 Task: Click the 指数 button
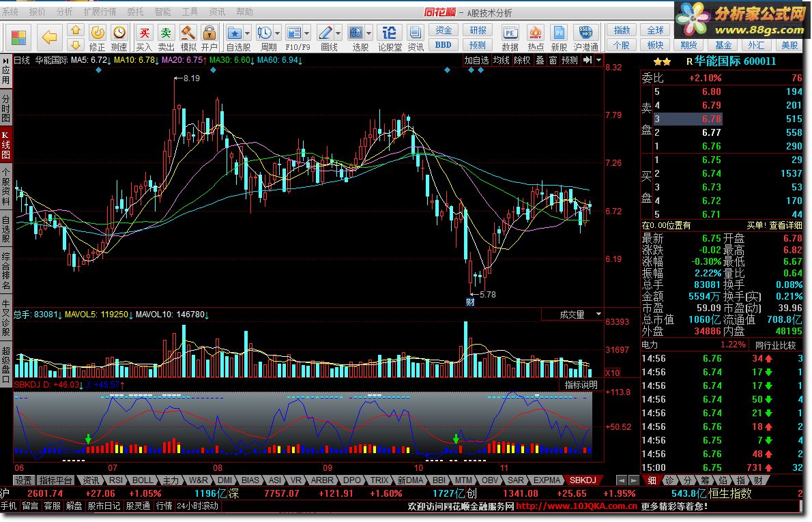[622, 30]
